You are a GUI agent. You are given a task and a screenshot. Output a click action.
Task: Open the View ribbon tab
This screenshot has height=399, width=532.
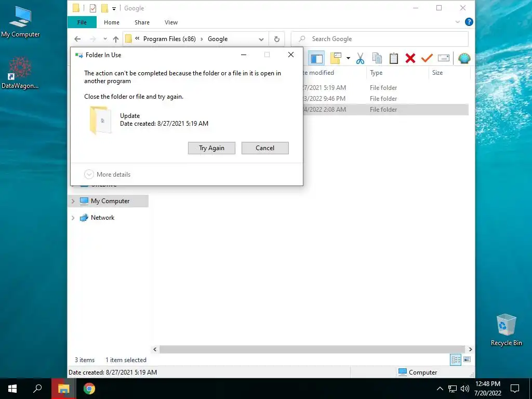coord(171,22)
